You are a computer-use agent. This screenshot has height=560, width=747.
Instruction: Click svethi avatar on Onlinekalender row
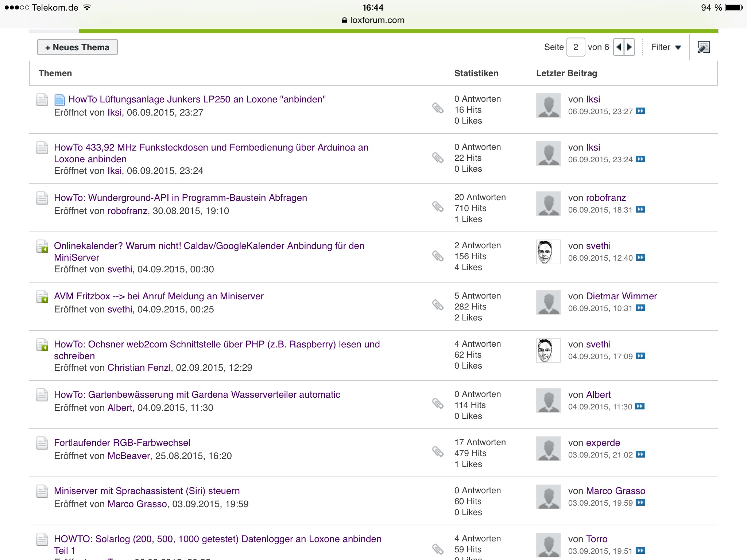pos(548,252)
